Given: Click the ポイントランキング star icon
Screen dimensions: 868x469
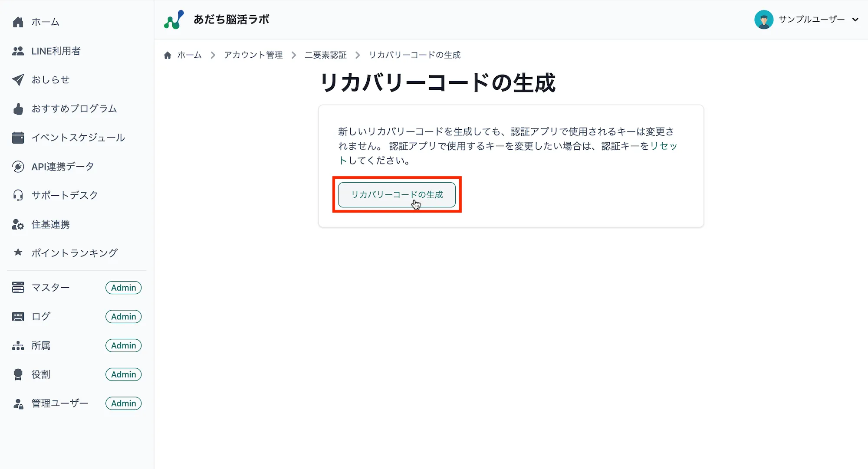Looking at the screenshot, I should 18,253.
